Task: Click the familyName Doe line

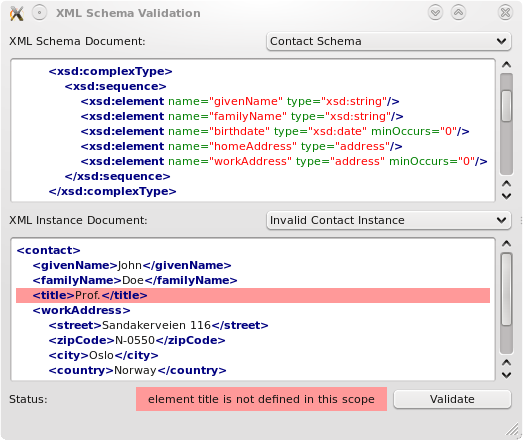Action: coord(135,281)
